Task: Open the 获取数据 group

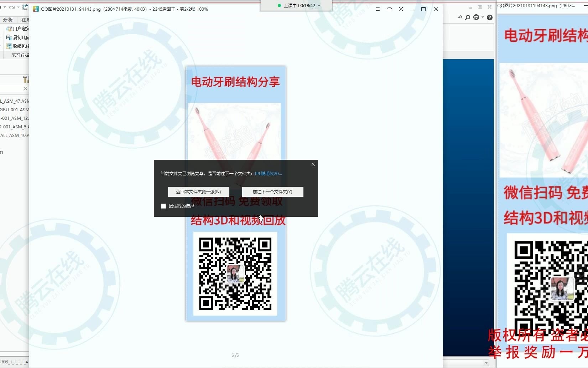Action: 20,55
